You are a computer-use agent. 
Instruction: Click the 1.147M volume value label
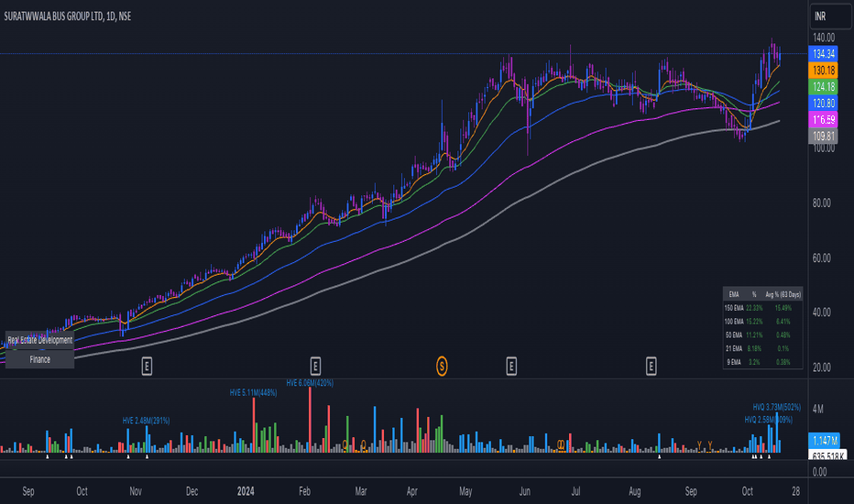tap(825, 440)
